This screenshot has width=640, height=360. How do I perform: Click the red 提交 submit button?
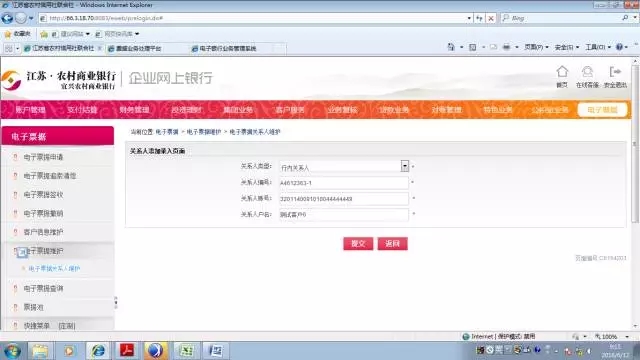point(358,244)
